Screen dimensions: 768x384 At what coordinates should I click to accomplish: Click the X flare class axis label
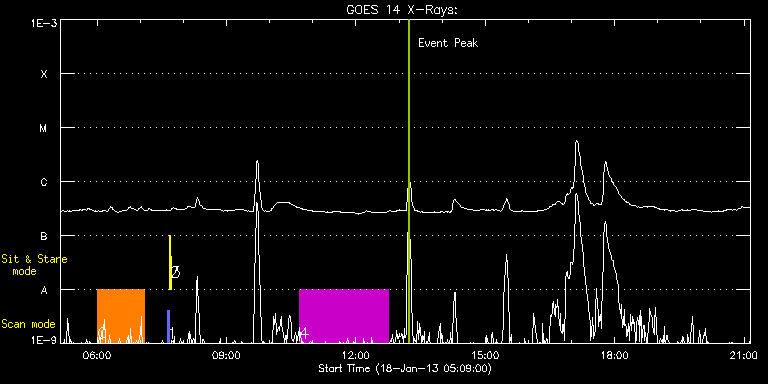pyautogui.click(x=44, y=74)
